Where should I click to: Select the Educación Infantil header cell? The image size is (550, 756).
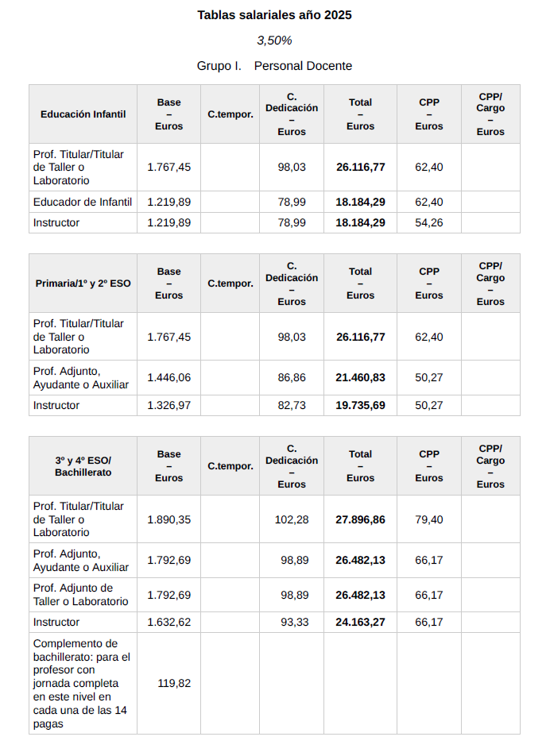pos(83,114)
